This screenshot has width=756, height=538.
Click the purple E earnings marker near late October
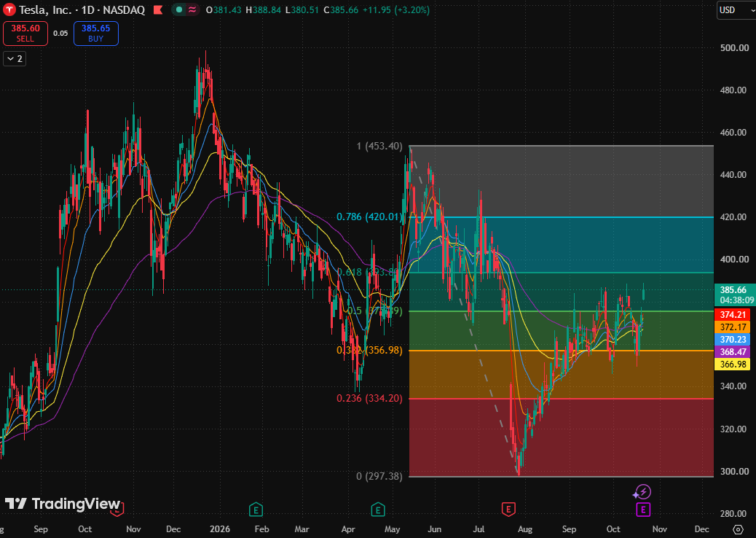(643, 509)
